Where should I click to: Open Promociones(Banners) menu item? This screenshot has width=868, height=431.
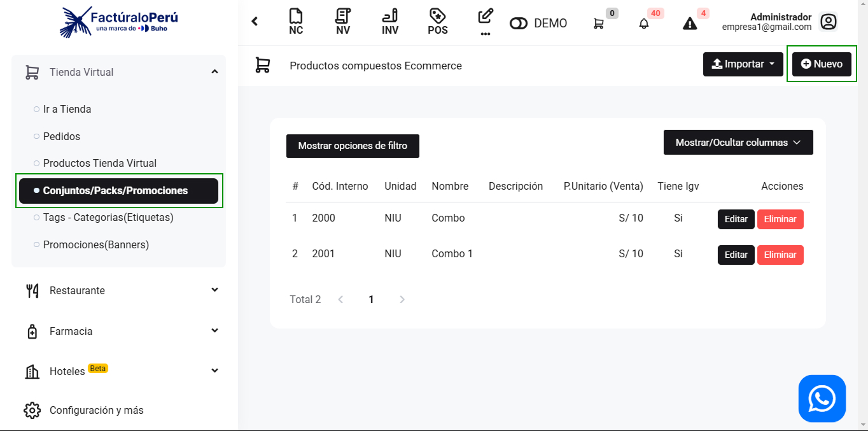point(95,244)
